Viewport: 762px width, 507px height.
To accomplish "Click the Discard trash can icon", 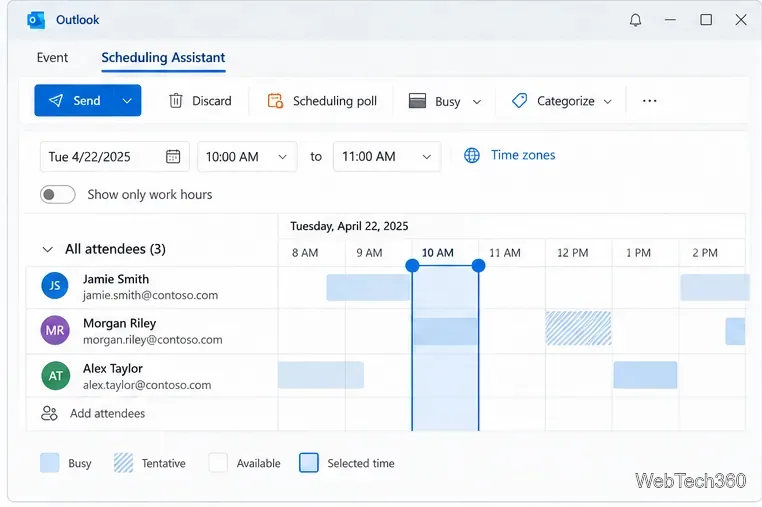I will tap(175, 101).
